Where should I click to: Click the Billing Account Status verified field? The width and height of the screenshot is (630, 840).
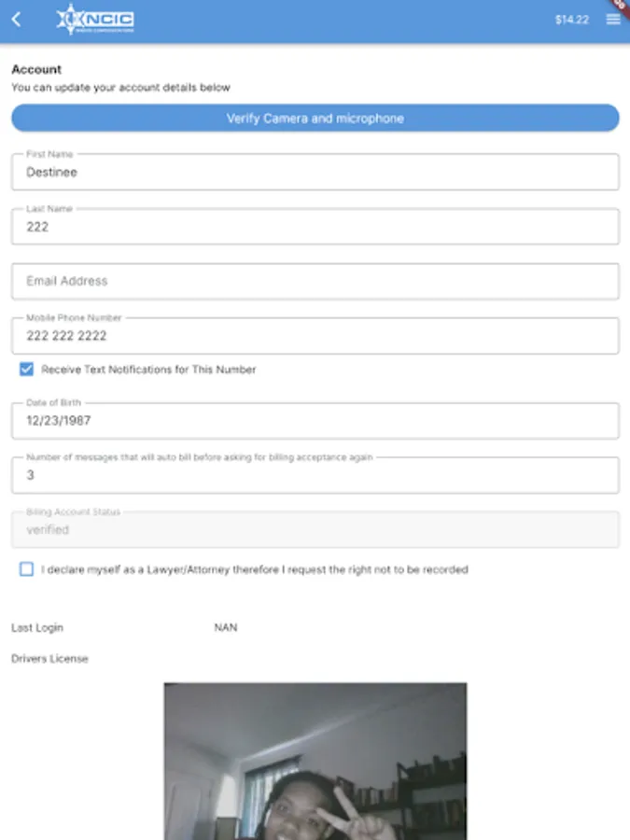[315, 529]
